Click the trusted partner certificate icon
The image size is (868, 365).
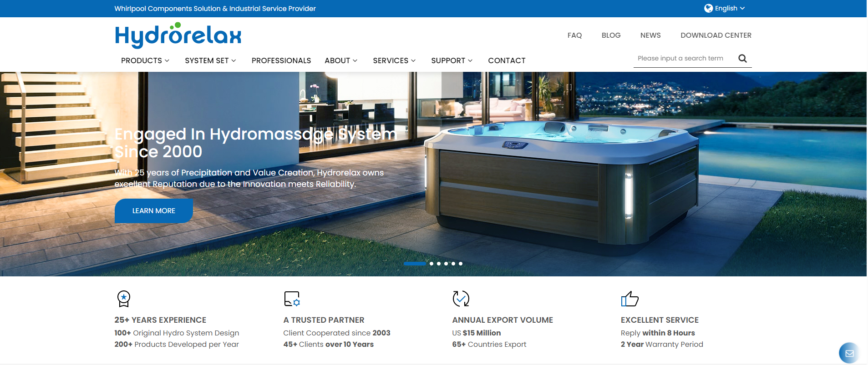click(x=292, y=299)
